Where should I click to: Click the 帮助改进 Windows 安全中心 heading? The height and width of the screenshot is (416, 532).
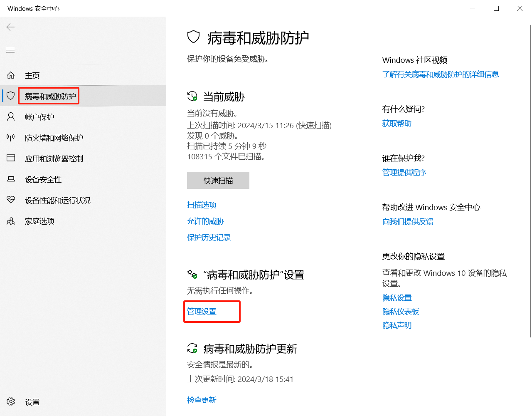(431, 207)
